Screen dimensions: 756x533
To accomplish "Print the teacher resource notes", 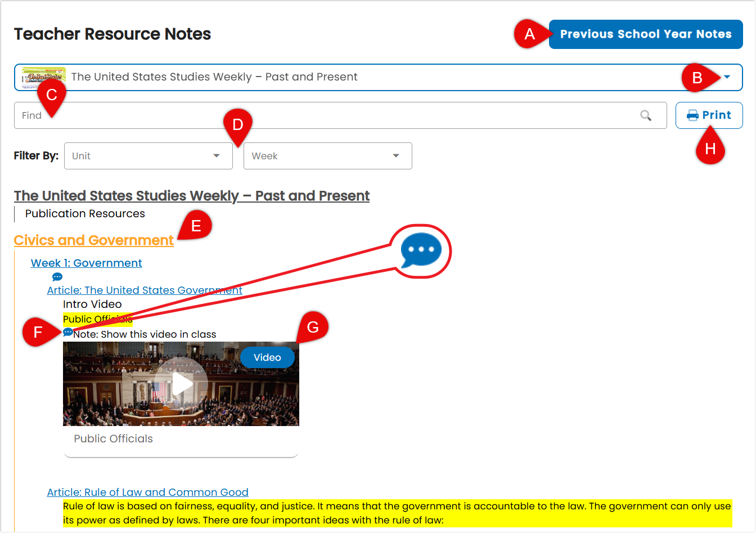I will (709, 115).
